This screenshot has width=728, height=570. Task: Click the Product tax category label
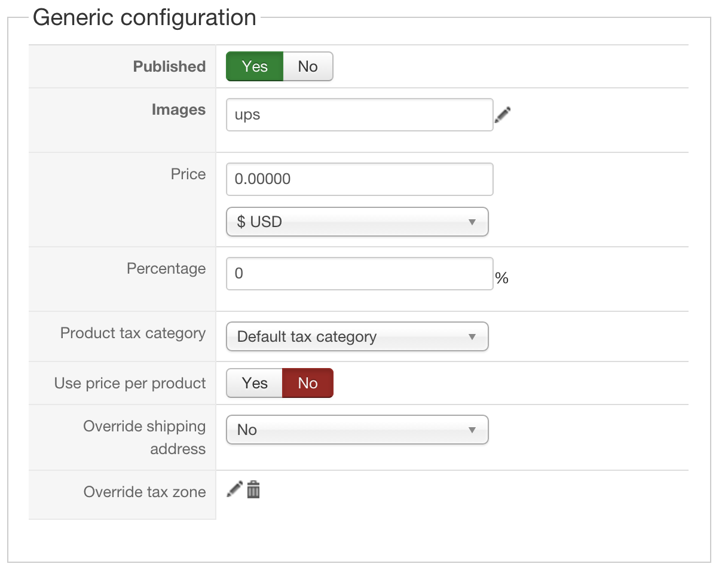[133, 333]
